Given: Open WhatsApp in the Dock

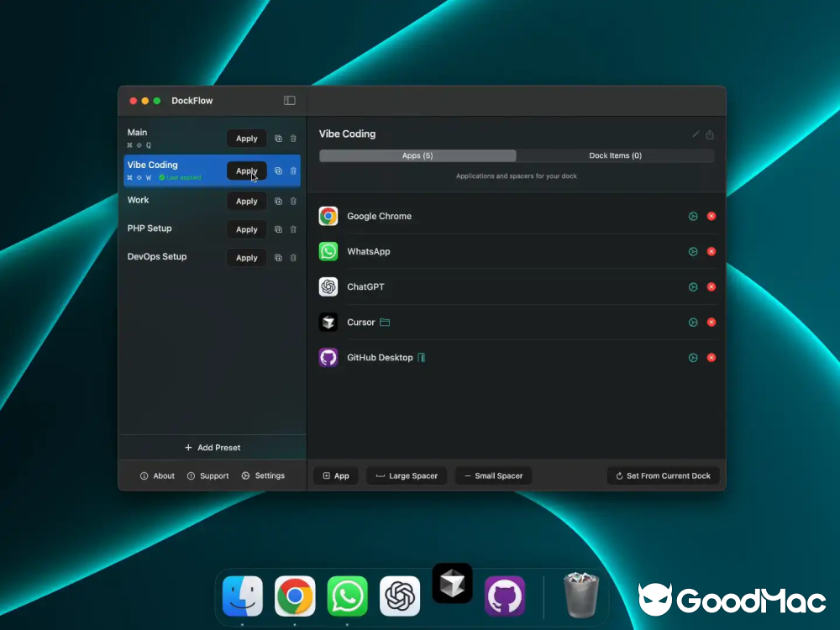Looking at the screenshot, I should [x=347, y=596].
